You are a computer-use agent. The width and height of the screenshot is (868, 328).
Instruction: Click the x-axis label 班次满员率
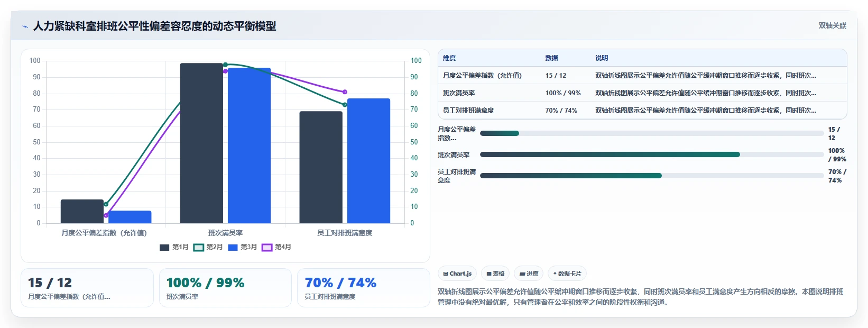tap(225, 233)
